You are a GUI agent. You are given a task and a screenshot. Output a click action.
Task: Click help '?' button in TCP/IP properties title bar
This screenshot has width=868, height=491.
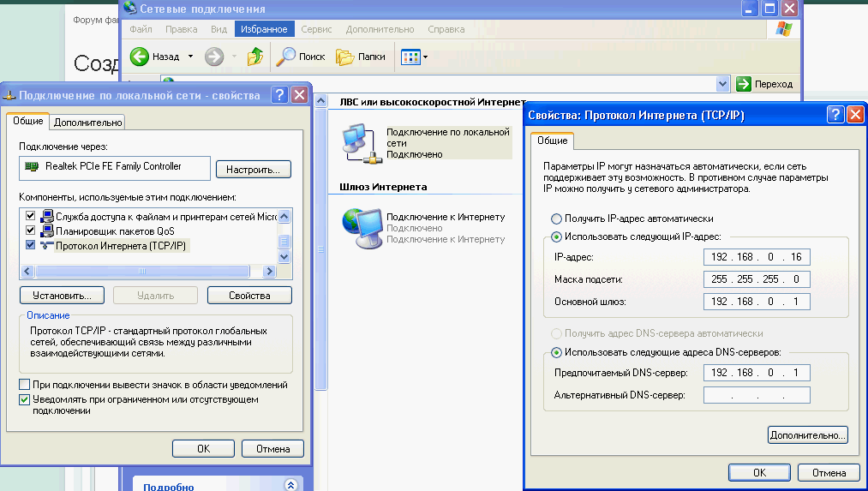click(x=835, y=114)
